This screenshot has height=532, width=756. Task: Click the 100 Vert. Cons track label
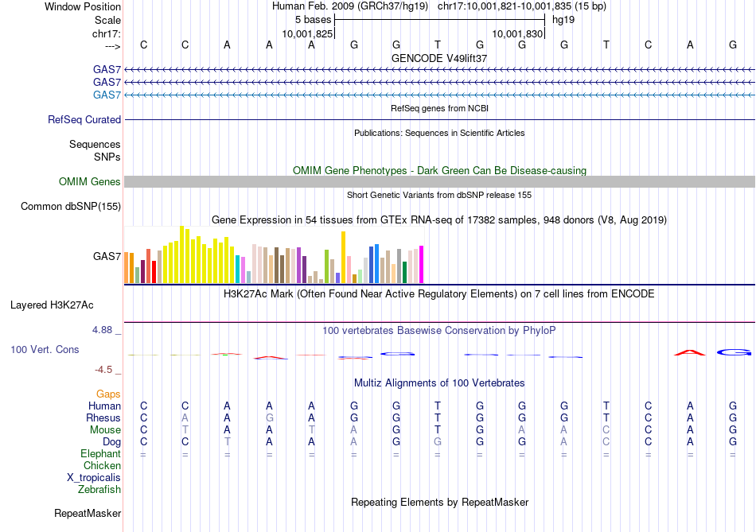click(45, 349)
